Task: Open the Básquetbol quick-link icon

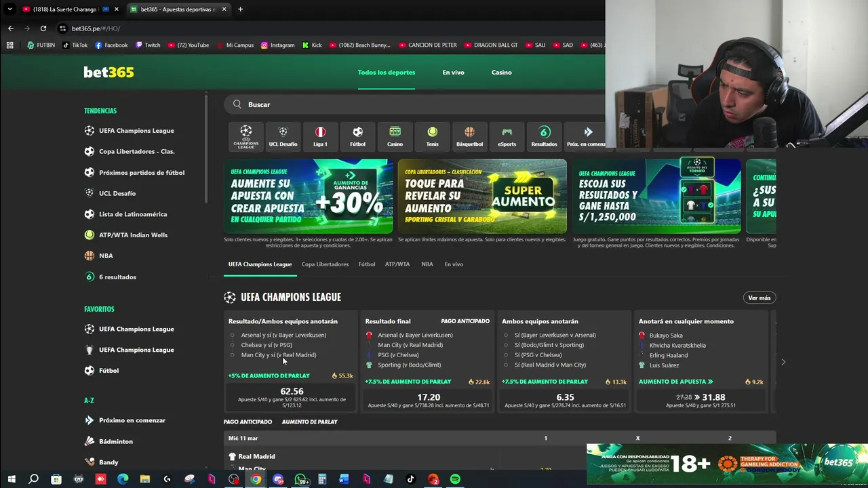Action: [x=469, y=136]
